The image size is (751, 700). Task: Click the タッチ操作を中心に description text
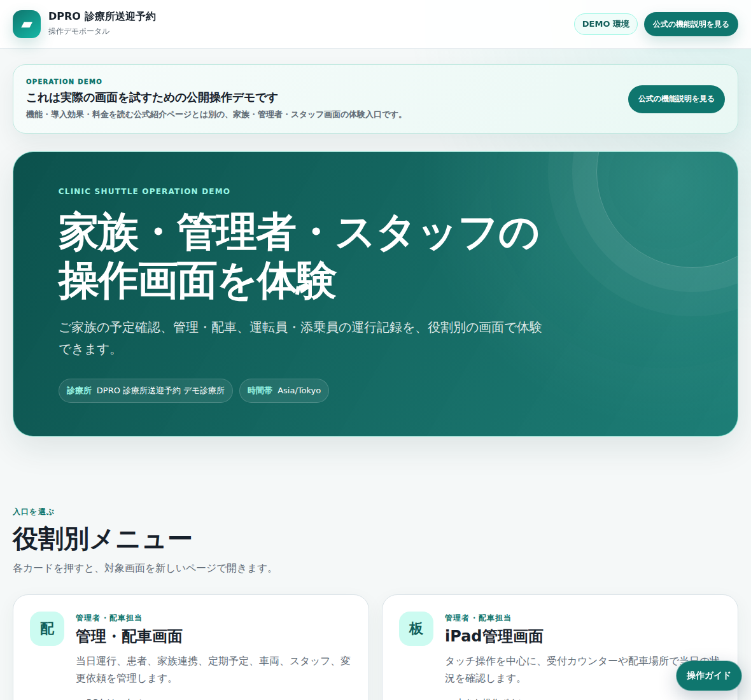click(582, 670)
